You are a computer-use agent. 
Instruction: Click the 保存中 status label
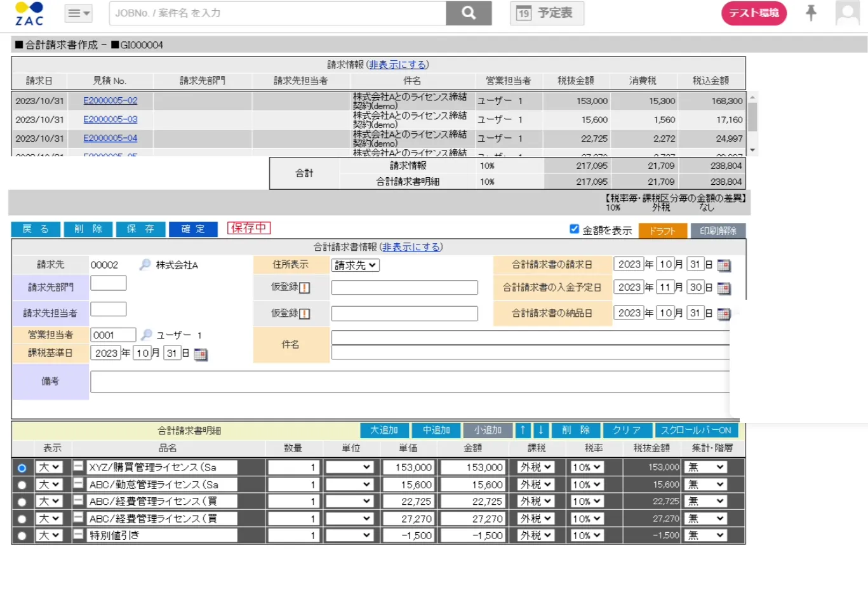249,228
